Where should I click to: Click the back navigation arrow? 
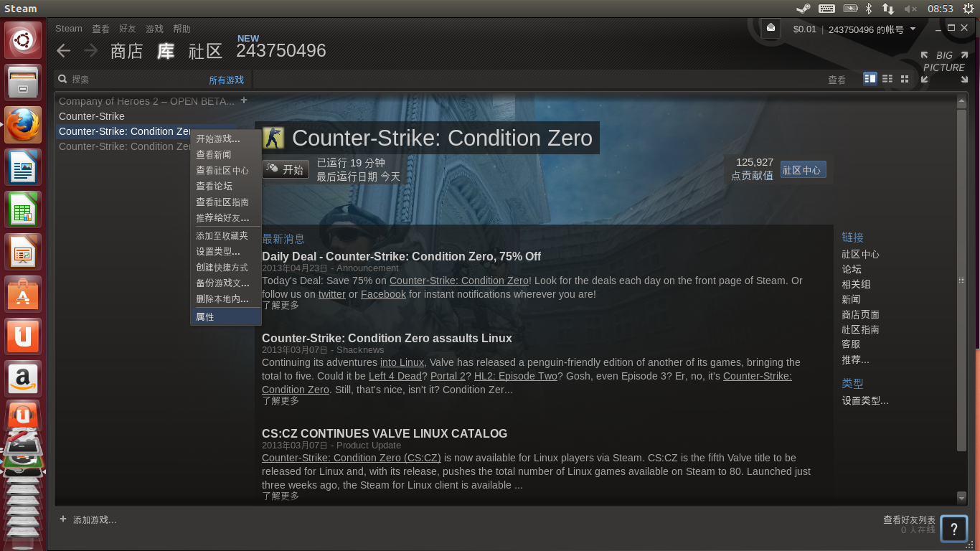pyautogui.click(x=64, y=50)
